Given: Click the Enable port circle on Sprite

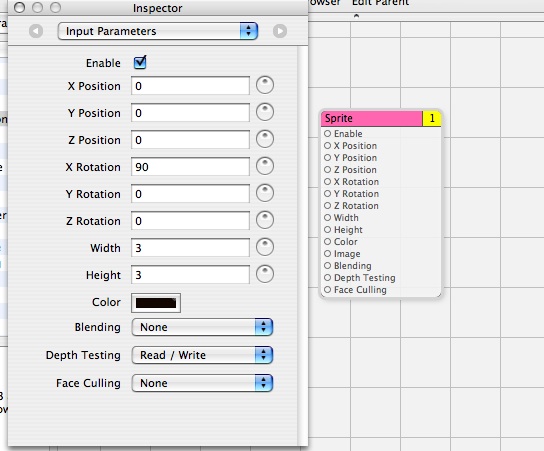Looking at the screenshot, I should coord(328,134).
